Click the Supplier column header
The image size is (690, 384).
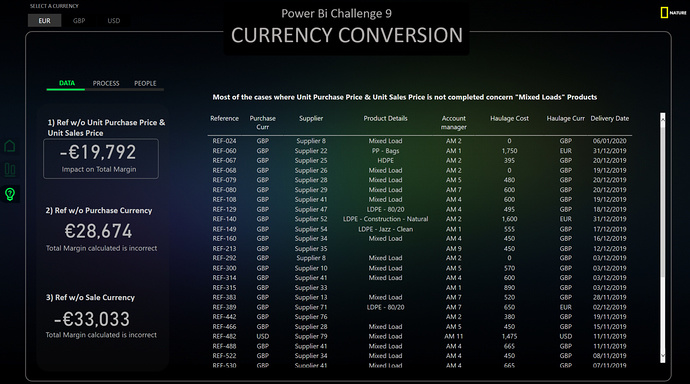[311, 118]
